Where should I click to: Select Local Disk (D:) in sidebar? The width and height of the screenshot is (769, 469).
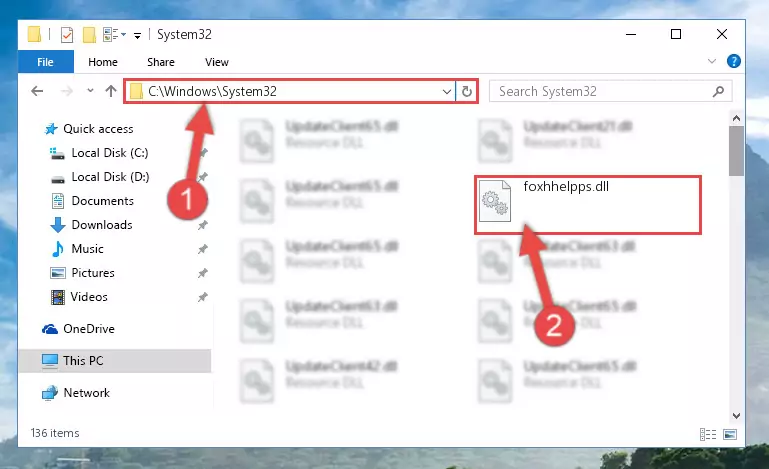click(110, 177)
